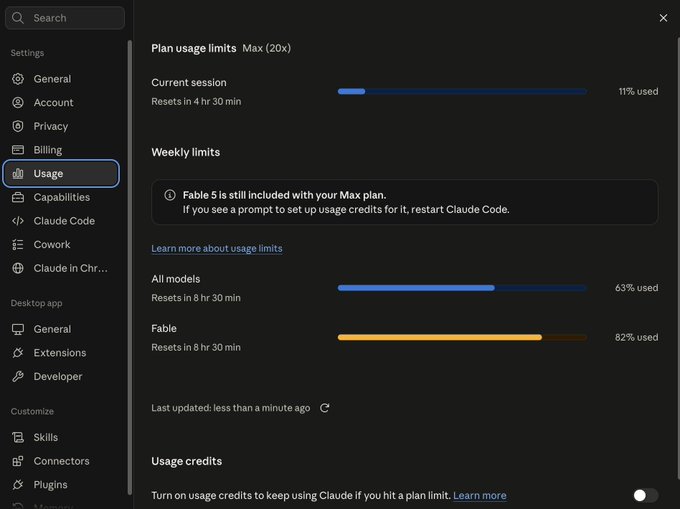Click 'Fable 5 is still included' notice text
This screenshot has height=509, width=680.
coord(284,195)
